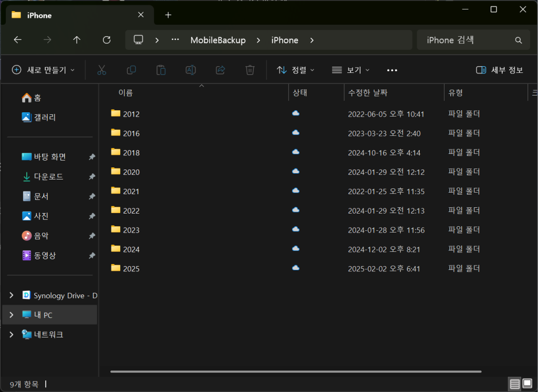
Task: Select the 2022 folder
Action: click(x=125, y=211)
